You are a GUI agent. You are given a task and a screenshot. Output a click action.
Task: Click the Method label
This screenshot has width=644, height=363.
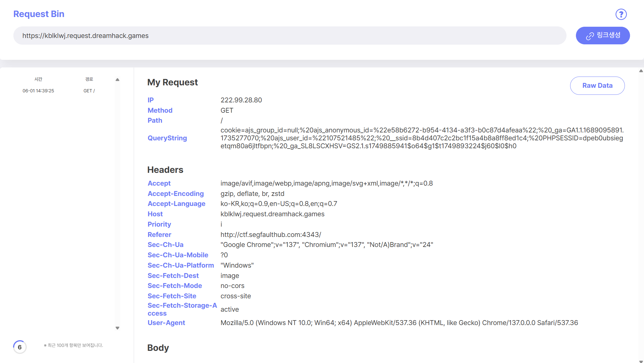click(x=160, y=110)
